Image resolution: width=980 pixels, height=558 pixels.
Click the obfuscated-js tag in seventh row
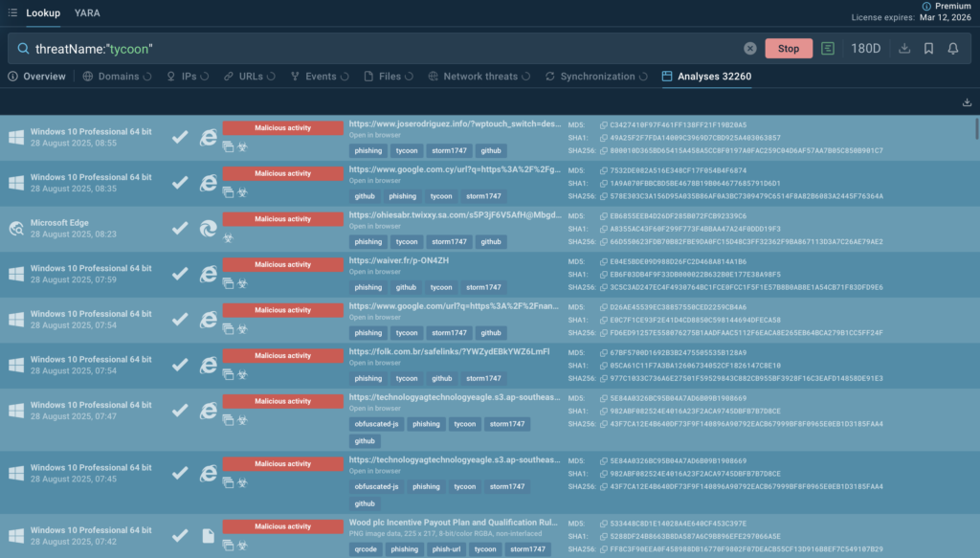point(374,424)
